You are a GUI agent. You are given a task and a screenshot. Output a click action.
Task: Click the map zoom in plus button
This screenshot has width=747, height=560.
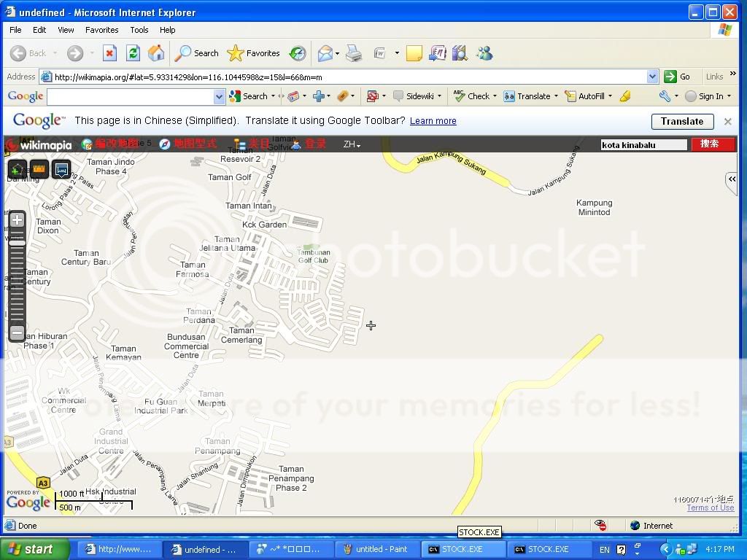(18, 220)
